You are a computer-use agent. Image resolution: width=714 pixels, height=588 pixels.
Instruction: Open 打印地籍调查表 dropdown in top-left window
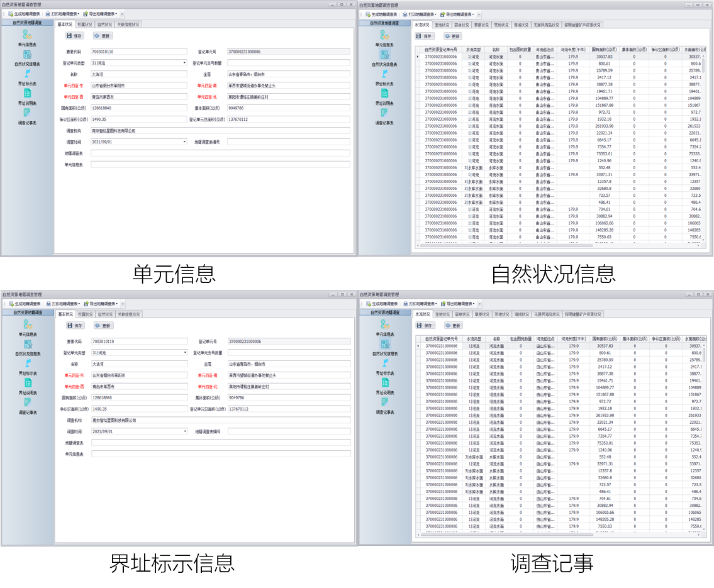62,14
